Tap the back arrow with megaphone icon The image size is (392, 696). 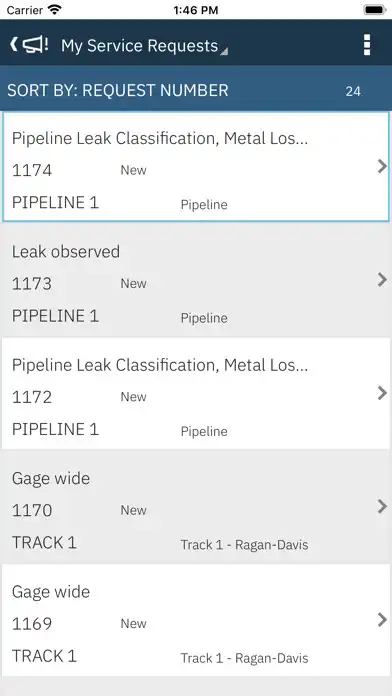point(28,44)
